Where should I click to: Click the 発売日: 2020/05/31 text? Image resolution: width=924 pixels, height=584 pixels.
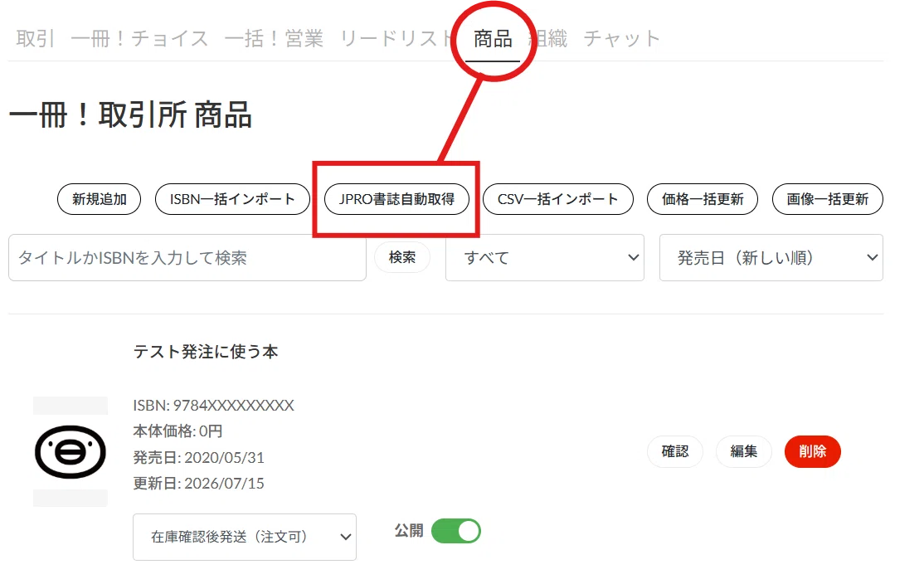pos(198,457)
